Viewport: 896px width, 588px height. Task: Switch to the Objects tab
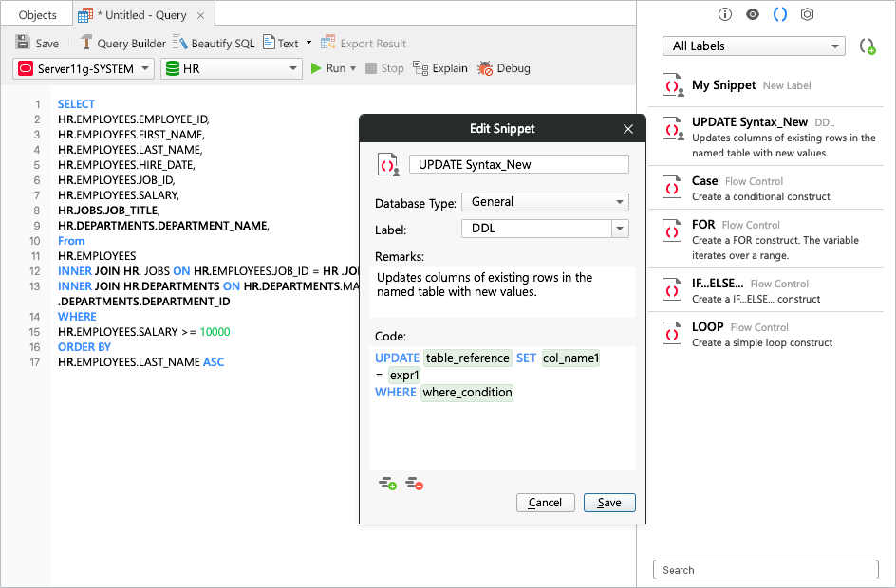click(37, 15)
